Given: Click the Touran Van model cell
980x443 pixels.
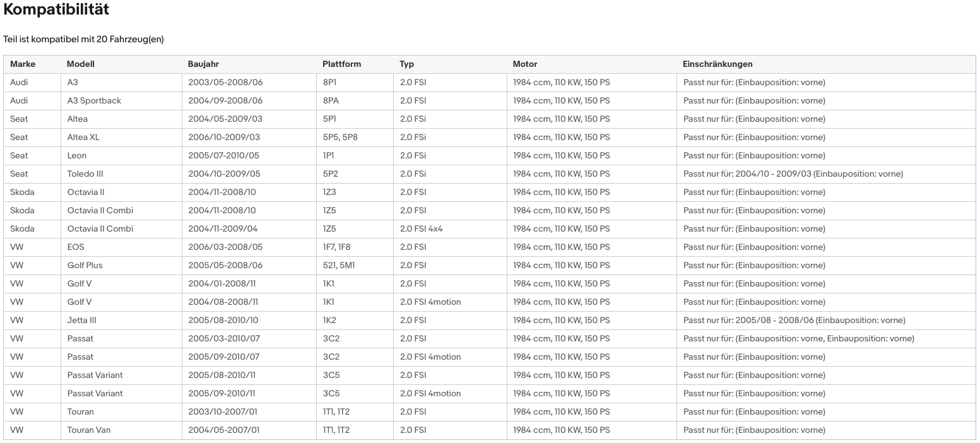Looking at the screenshot, I should [x=89, y=430].
